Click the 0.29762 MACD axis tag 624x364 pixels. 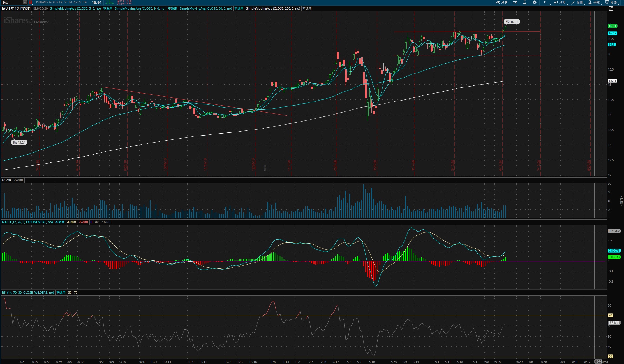pos(614,231)
